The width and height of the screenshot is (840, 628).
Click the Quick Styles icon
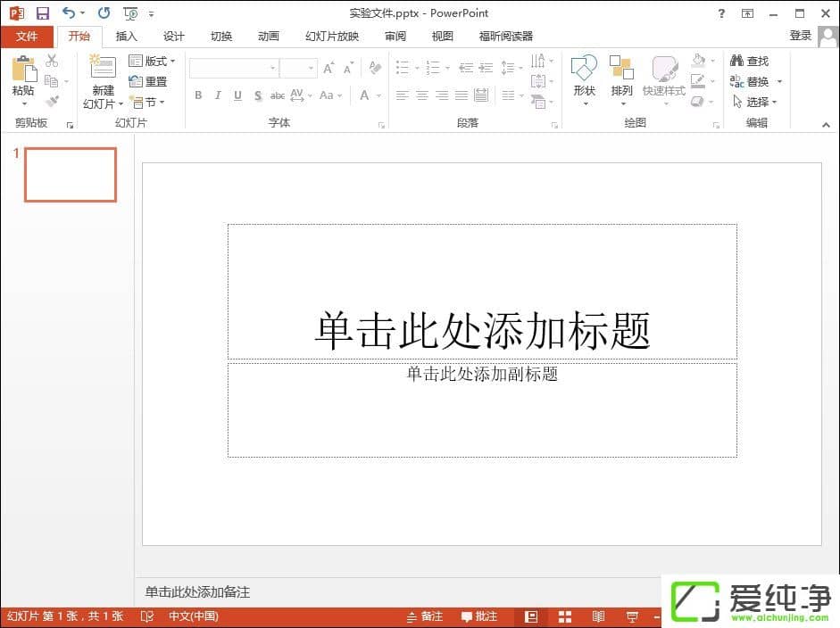664,69
